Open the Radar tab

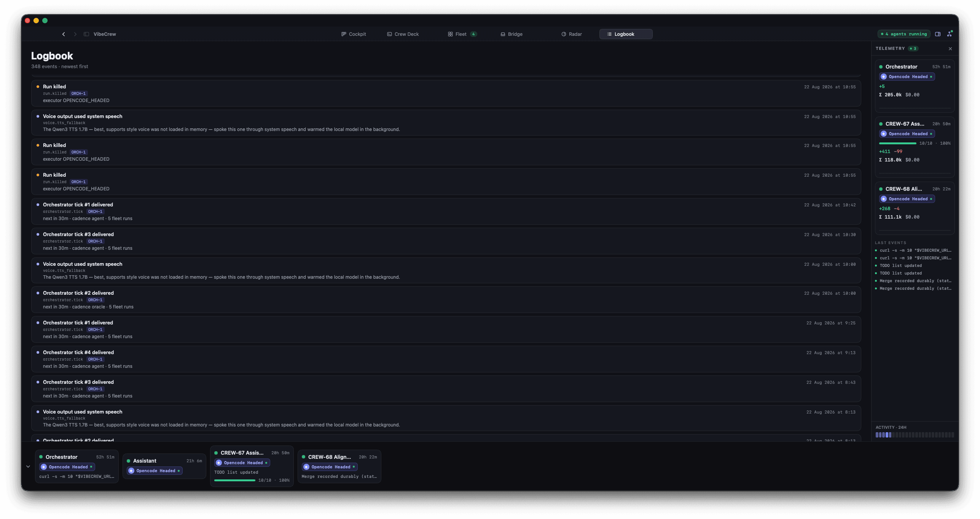point(572,34)
